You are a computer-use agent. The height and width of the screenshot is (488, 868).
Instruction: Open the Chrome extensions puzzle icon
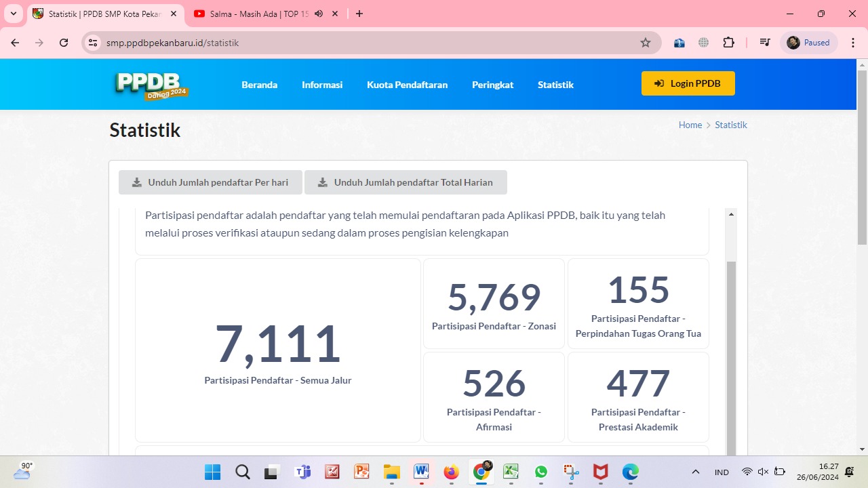(728, 43)
